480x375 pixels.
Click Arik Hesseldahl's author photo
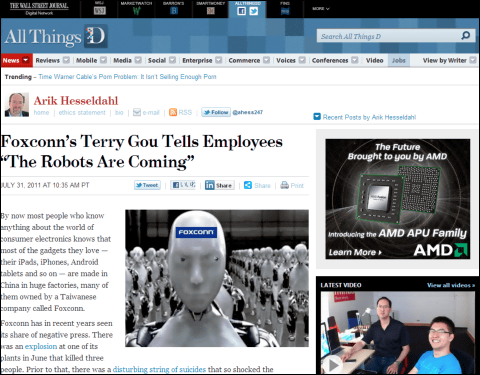(17, 105)
